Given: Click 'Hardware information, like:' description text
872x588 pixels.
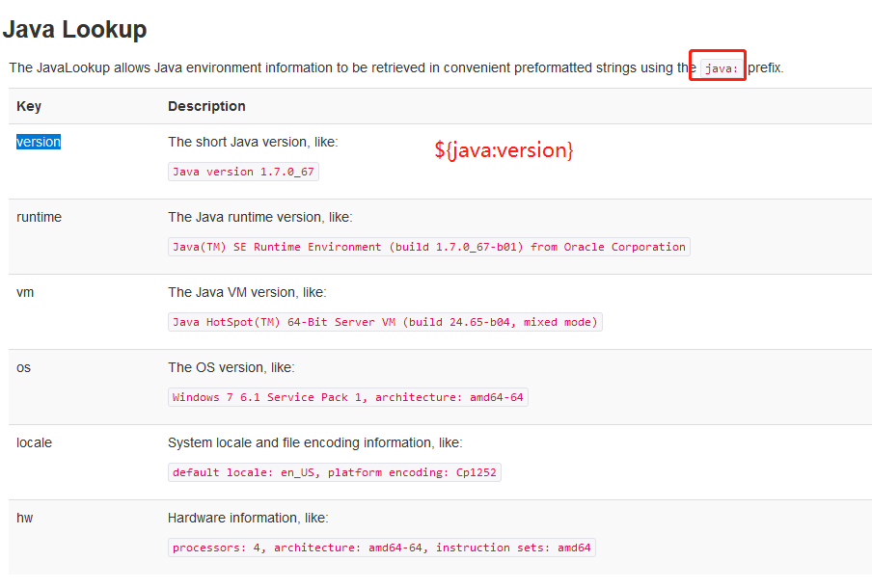Looking at the screenshot, I should (248, 518).
